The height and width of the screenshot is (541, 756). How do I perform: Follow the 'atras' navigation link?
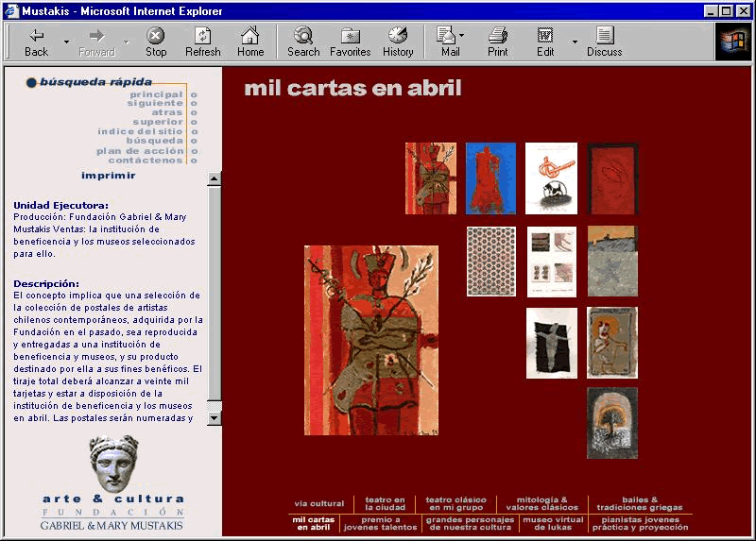tap(167, 112)
